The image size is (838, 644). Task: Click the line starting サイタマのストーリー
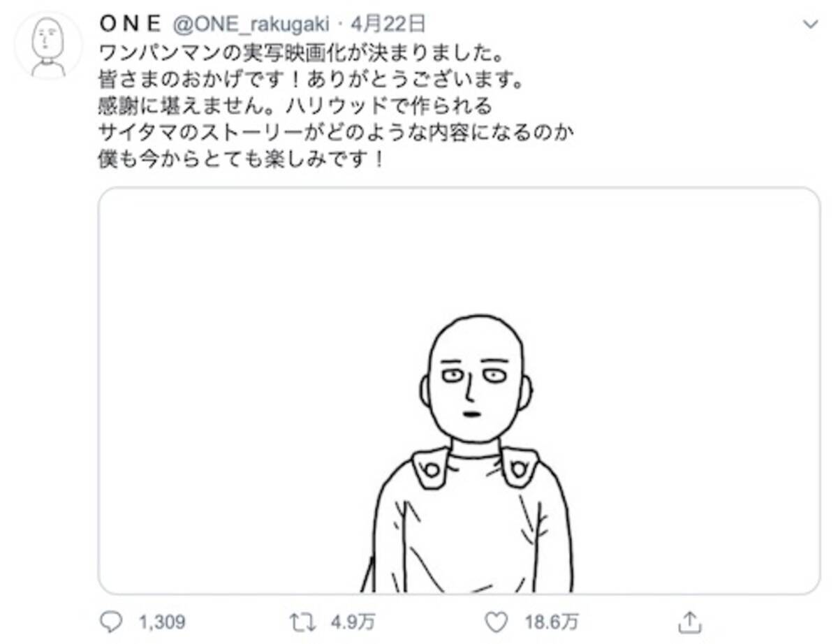[337, 133]
